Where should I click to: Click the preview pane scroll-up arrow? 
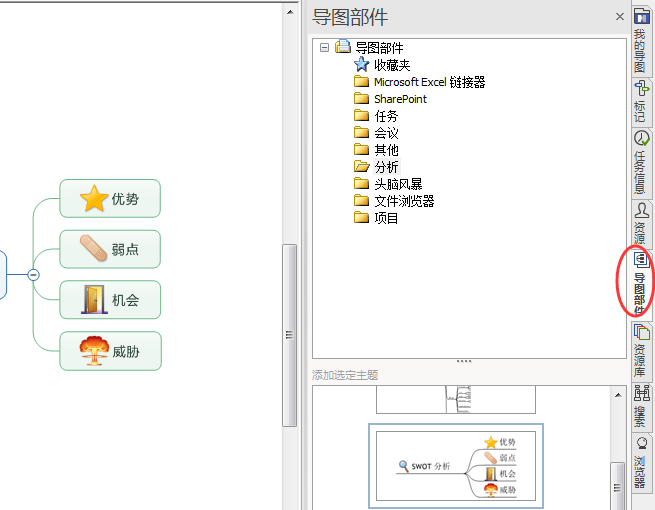618,395
